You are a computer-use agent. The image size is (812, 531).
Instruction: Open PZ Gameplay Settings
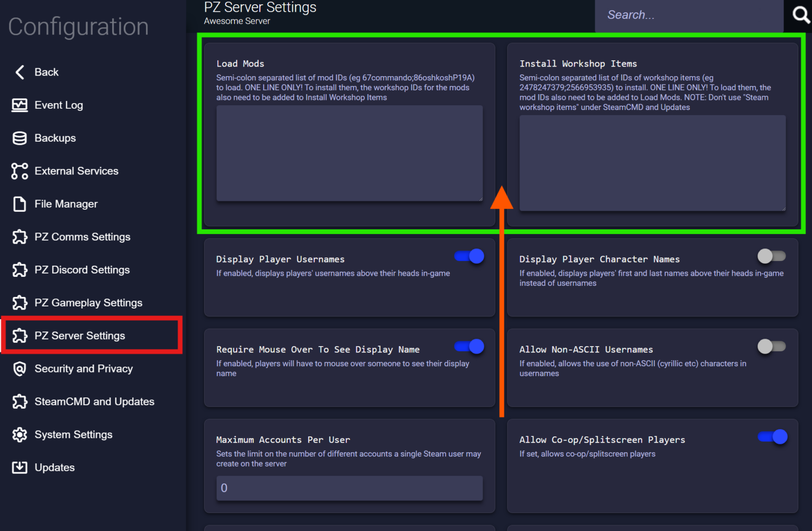[88, 303]
